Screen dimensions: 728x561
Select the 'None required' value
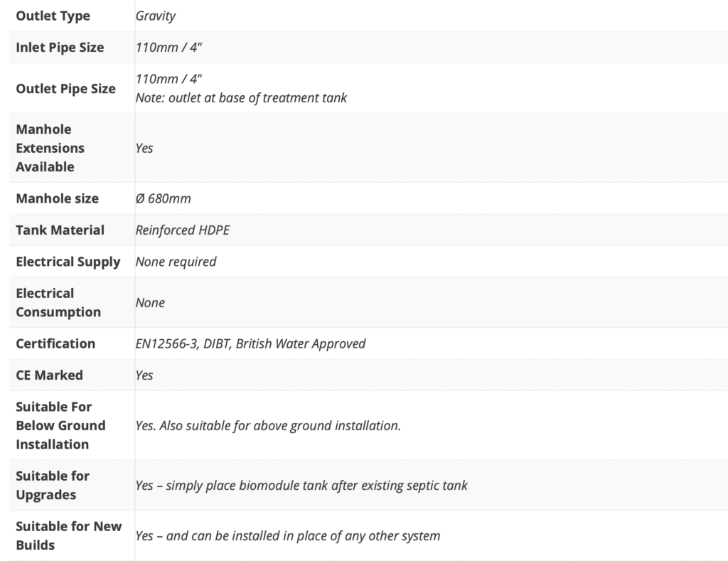tap(176, 262)
